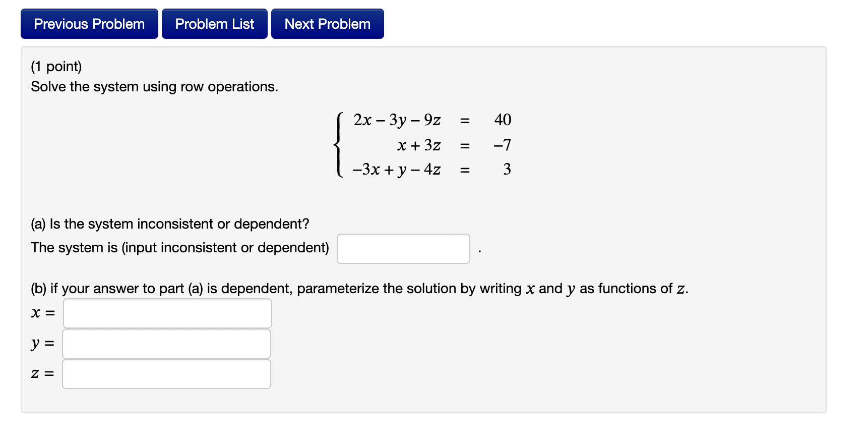Click the right-hand value −7
The height and width of the screenshot is (438, 868).
tap(502, 145)
